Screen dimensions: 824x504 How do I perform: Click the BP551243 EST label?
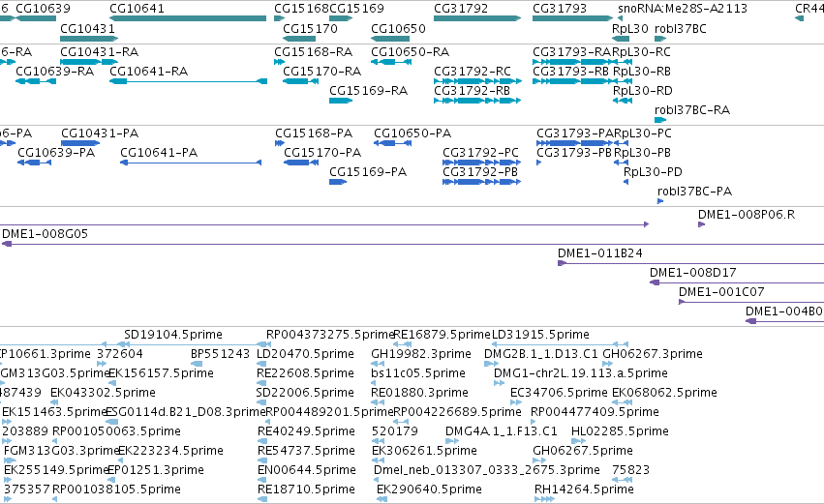tap(220, 354)
